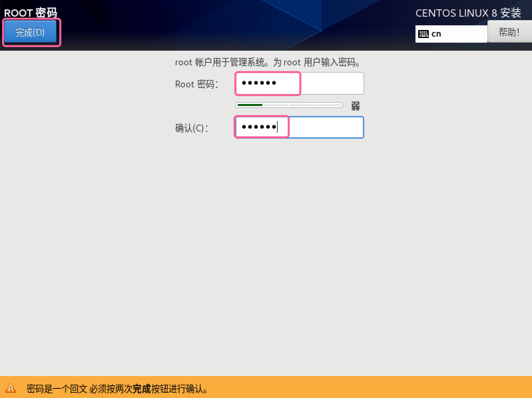Screen dimensions: 532x398
Task: Click the palindrome password warning message
Action: pos(117,389)
